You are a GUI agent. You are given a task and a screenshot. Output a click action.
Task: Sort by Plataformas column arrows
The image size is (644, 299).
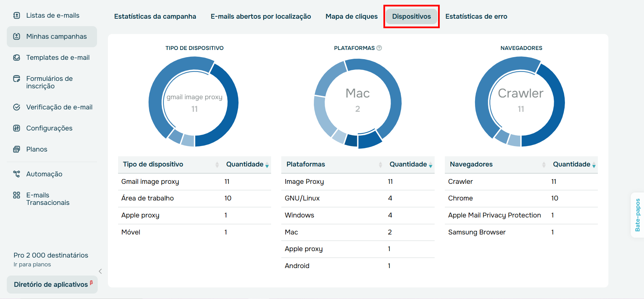pos(380,165)
